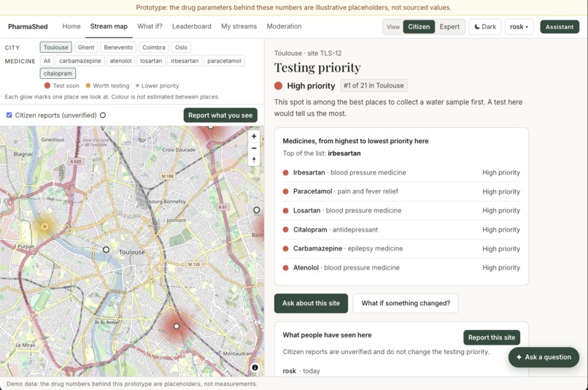Select the white marker east of A 61
The width and height of the screenshot is (588, 390).
tap(257, 210)
